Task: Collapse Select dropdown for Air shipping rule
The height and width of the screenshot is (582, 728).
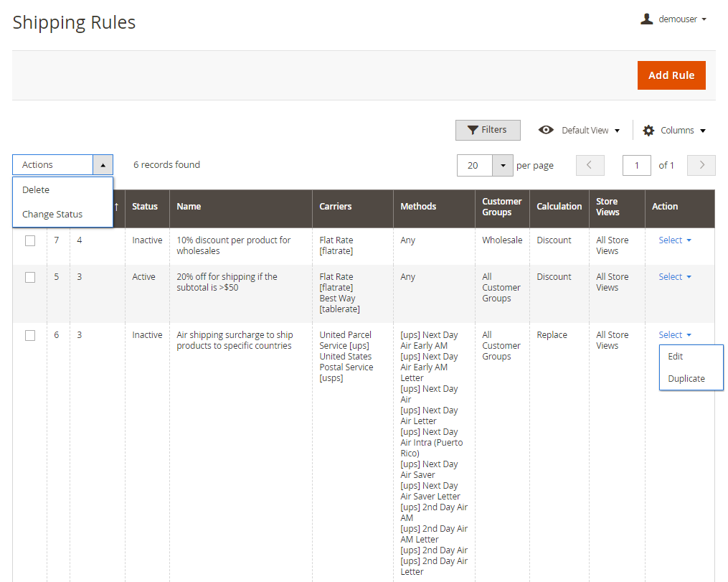Action: pyautogui.click(x=674, y=335)
